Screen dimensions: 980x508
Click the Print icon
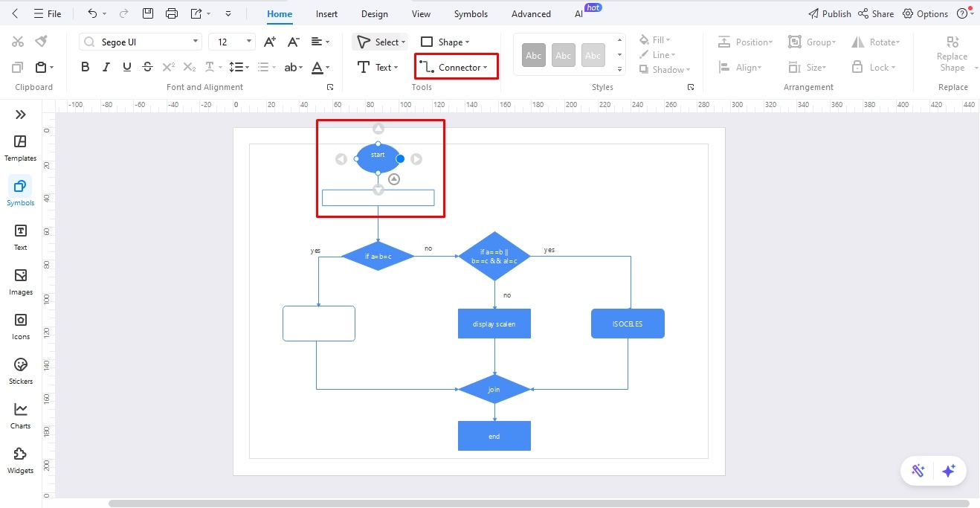coord(172,13)
